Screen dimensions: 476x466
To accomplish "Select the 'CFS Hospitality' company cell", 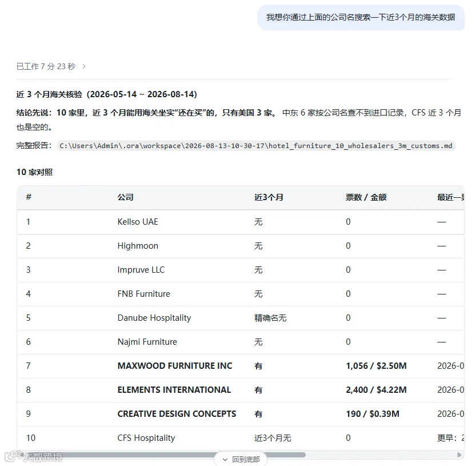I will (x=146, y=438).
